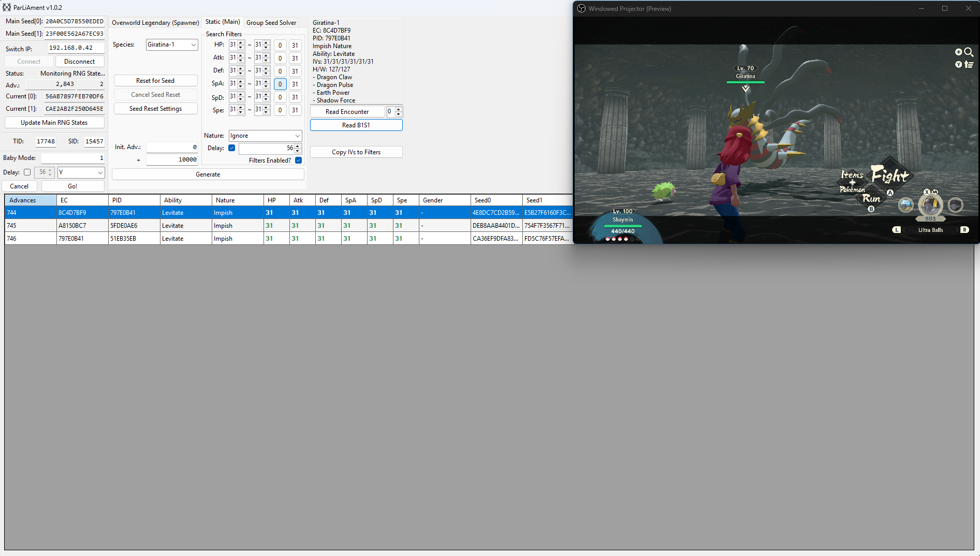Toggle the Delay checkbox below Baby Mode

click(x=27, y=172)
